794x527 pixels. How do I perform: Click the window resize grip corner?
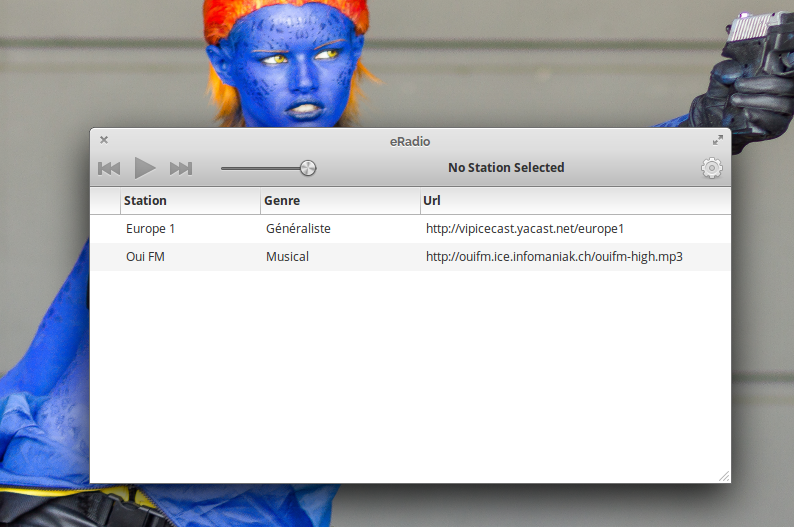(724, 476)
